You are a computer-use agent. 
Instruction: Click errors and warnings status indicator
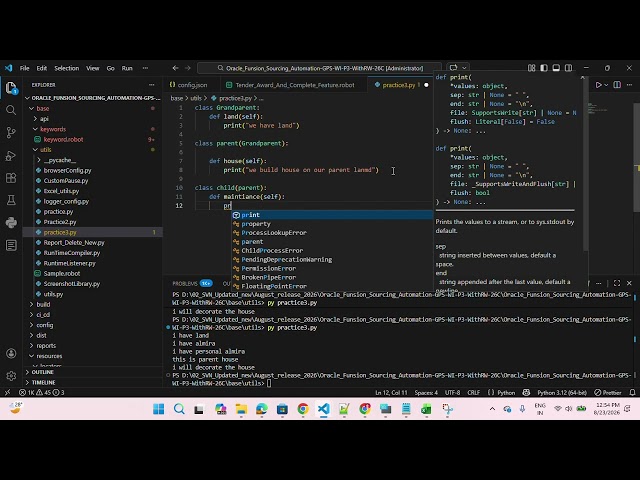click(41, 392)
